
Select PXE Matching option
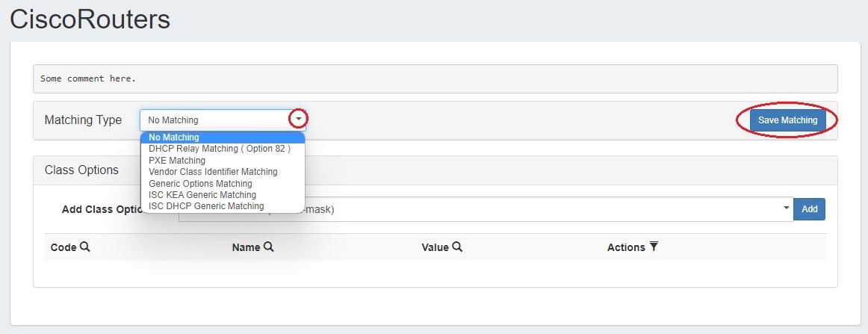coord(177,161)
